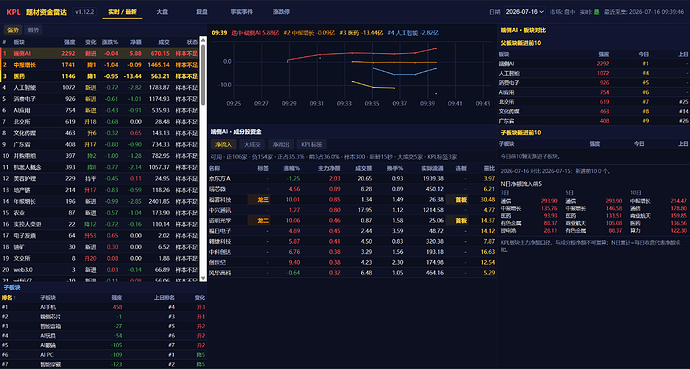
Task: Switch to the 实时 / 最新 tab
Action: tap(122, 12)
